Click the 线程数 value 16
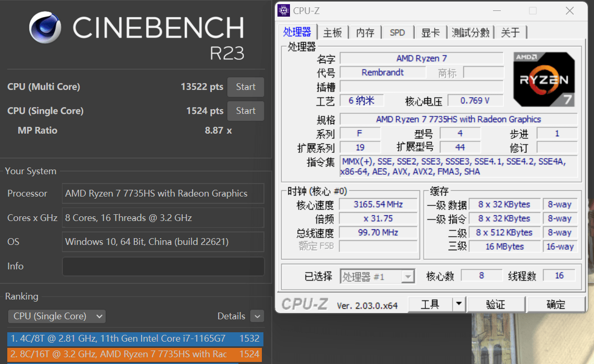The height and width of the screenshot is (364, 594). point(559,276)
